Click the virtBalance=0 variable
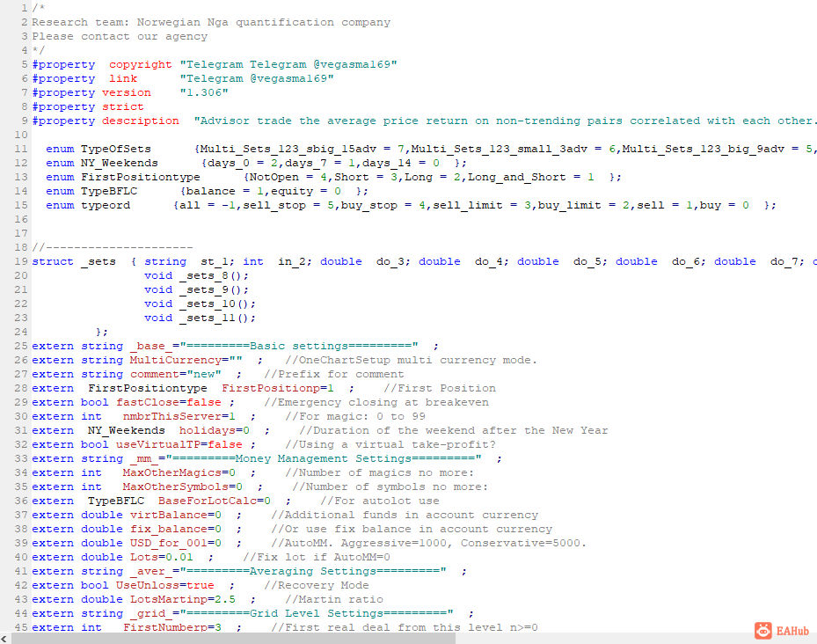The height and width of the screenshot is (644, 817). click(x=176, y=515)
